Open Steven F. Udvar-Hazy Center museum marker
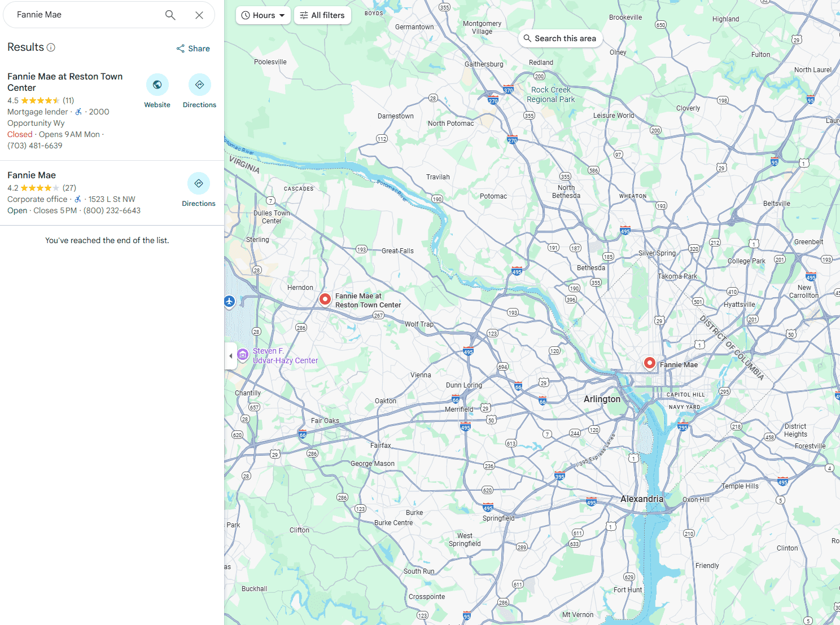840x625 pixels. tap(243, 354)
